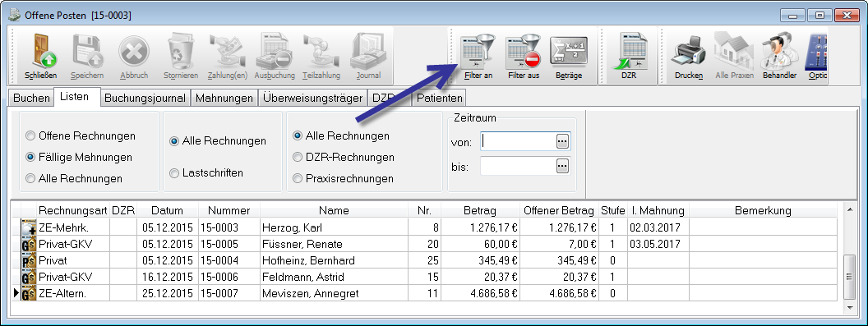Select Offene Rechnungen radio button

30,135
